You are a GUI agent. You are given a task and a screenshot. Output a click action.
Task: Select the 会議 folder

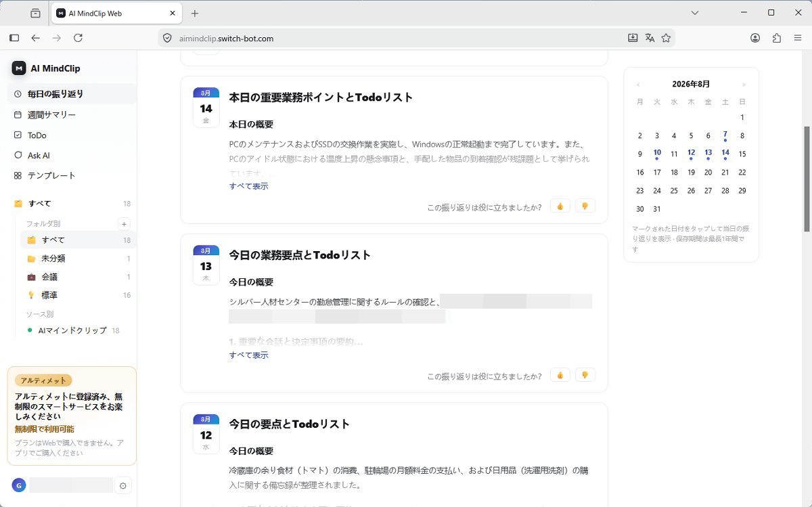pyautogui.click(x=78, y=277)
